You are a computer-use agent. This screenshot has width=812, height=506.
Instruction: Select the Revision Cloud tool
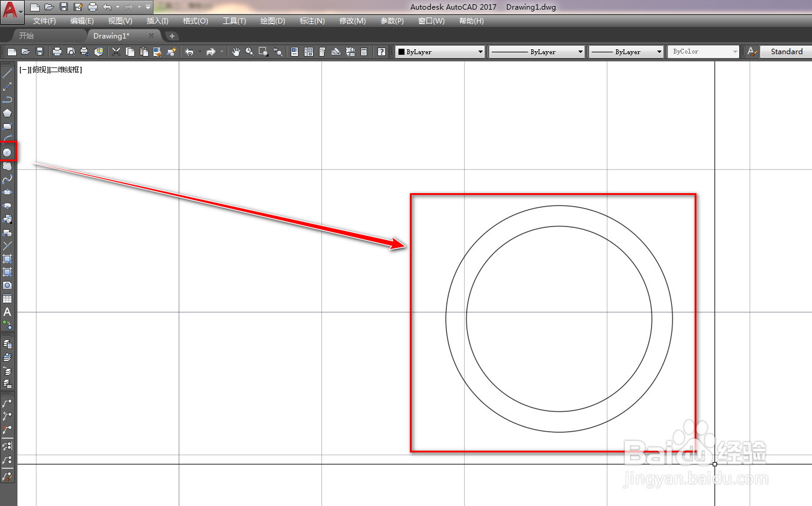[x=7, y=165]
